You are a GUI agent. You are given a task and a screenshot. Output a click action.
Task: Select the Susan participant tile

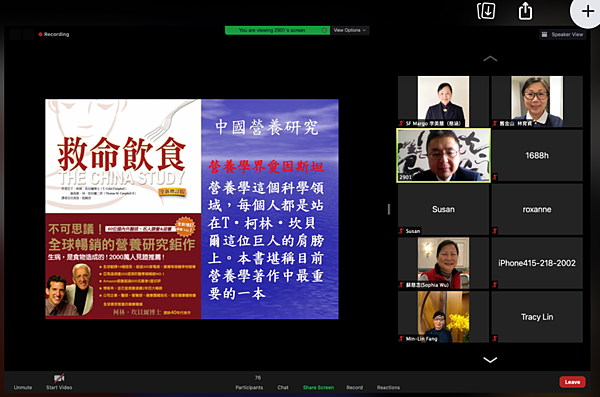tap(443, 209)
